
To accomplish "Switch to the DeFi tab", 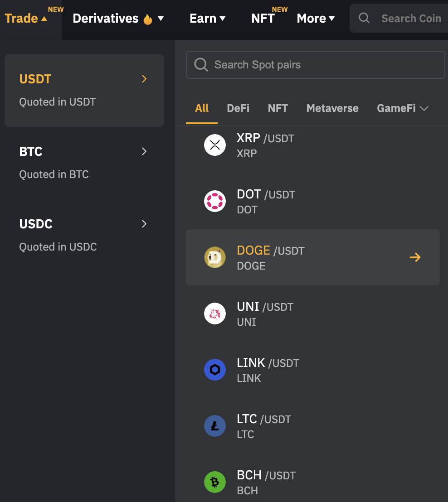I will [x=238, y=108].
